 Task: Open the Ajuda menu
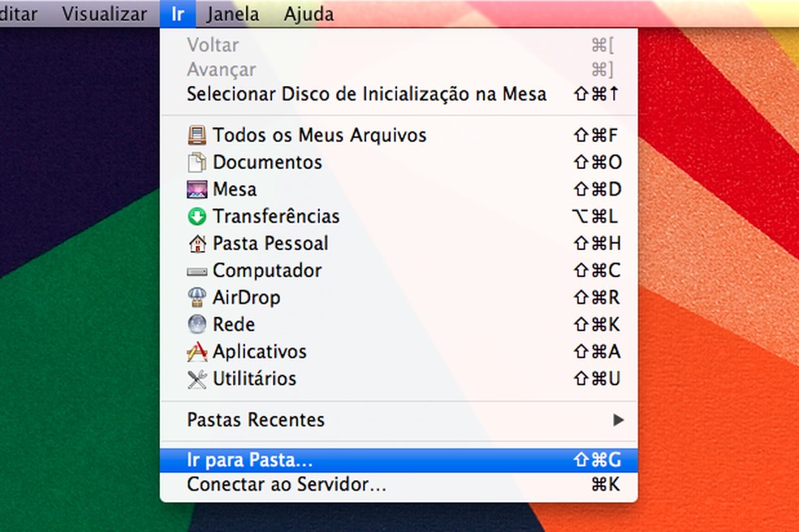tap(309, 14)
